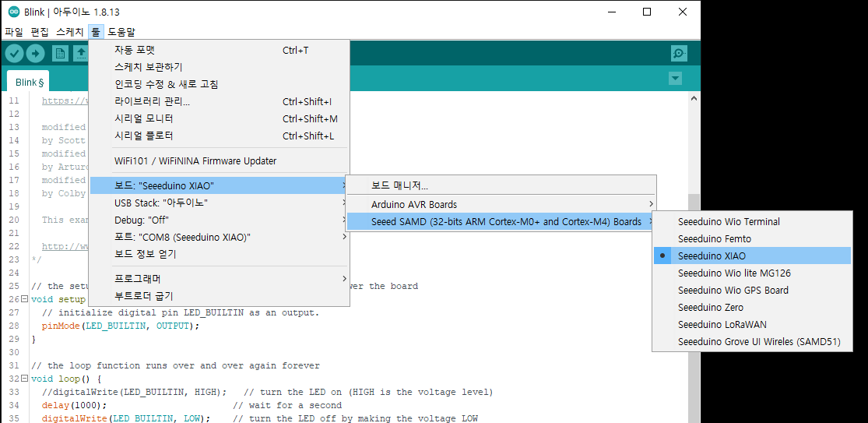
Task: Open the 스케치 menu
Action: pos(70,32)
